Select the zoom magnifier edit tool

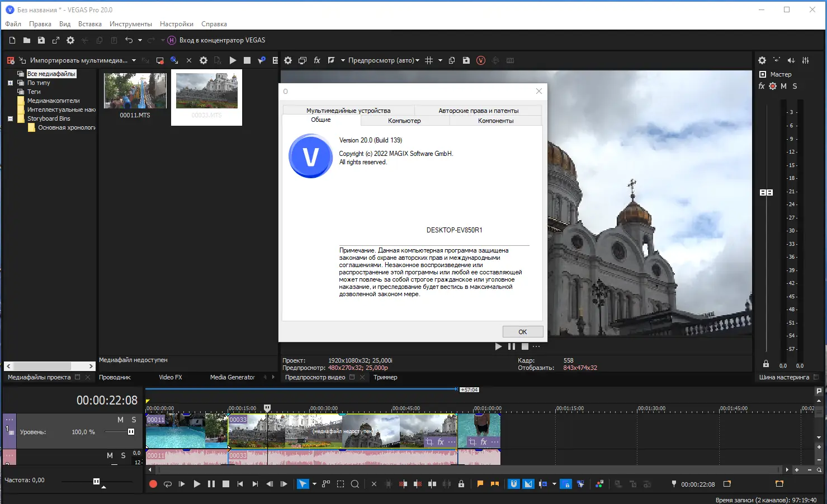[355, 484]
